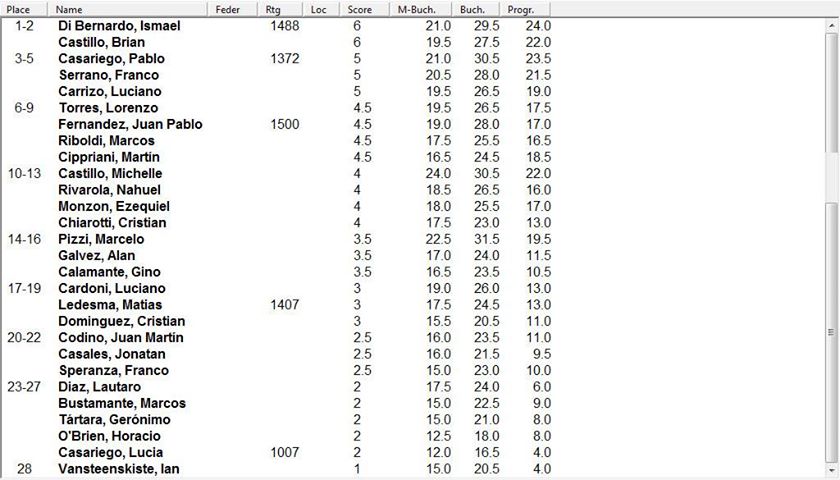The height and width of the screenshot is (480, 840).
Task: Click M-Buch. value 24.0 for Castillo, Michelle
Action: pos(438,174)
